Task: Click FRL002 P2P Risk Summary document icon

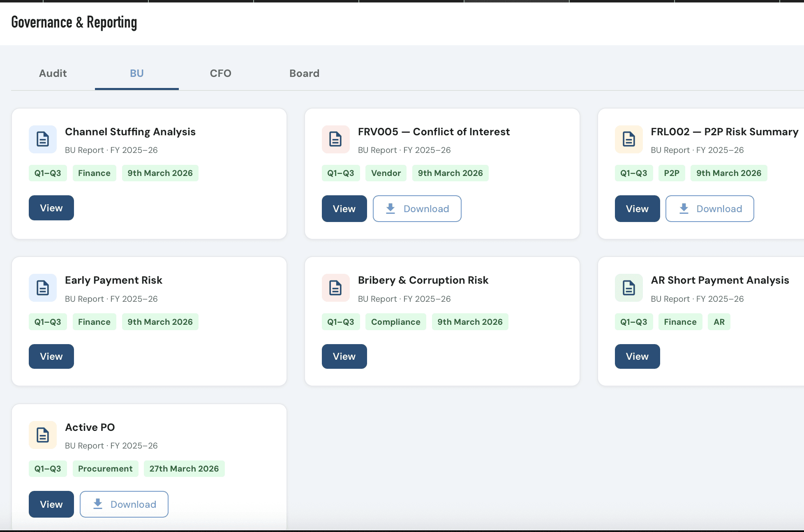Action: pyautogui.click(x=628, y=139)
